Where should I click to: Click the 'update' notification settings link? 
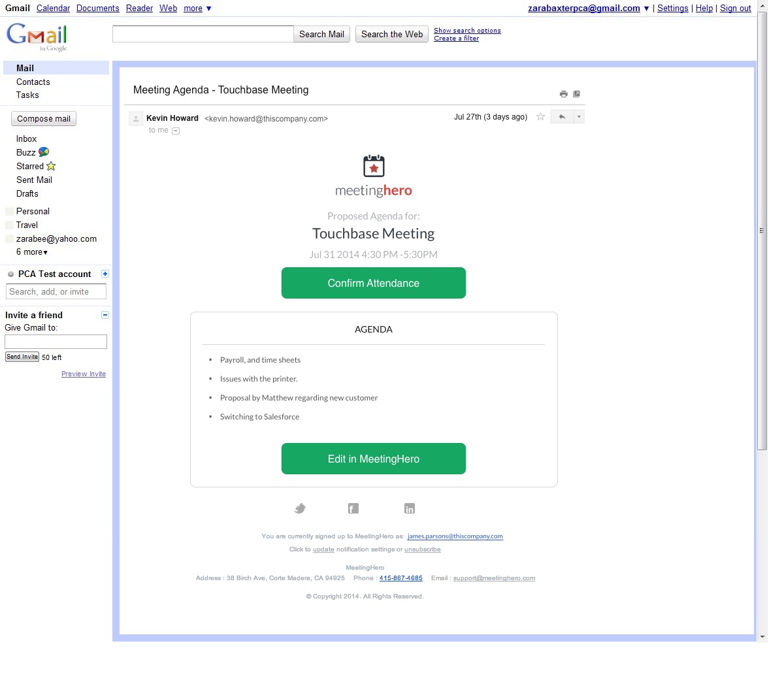[323, 549]
